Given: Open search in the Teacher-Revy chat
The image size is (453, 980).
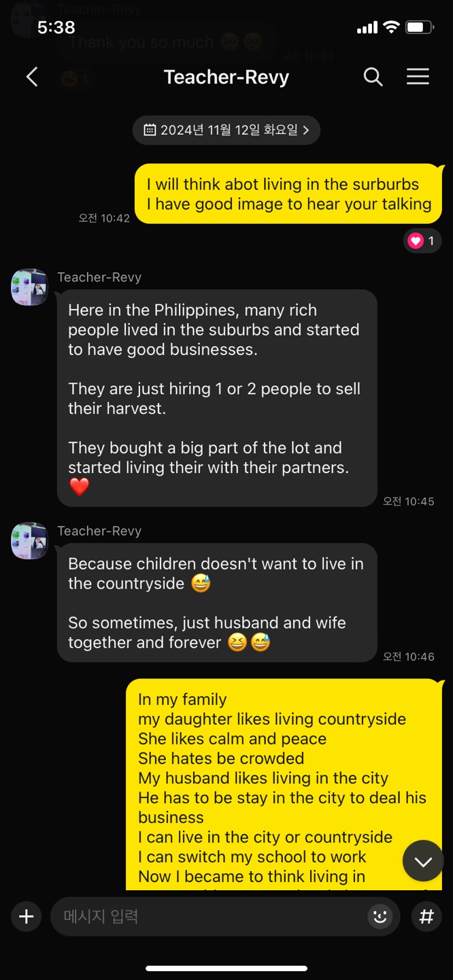Looking at the screenshot, I should (x=373, y=77).
